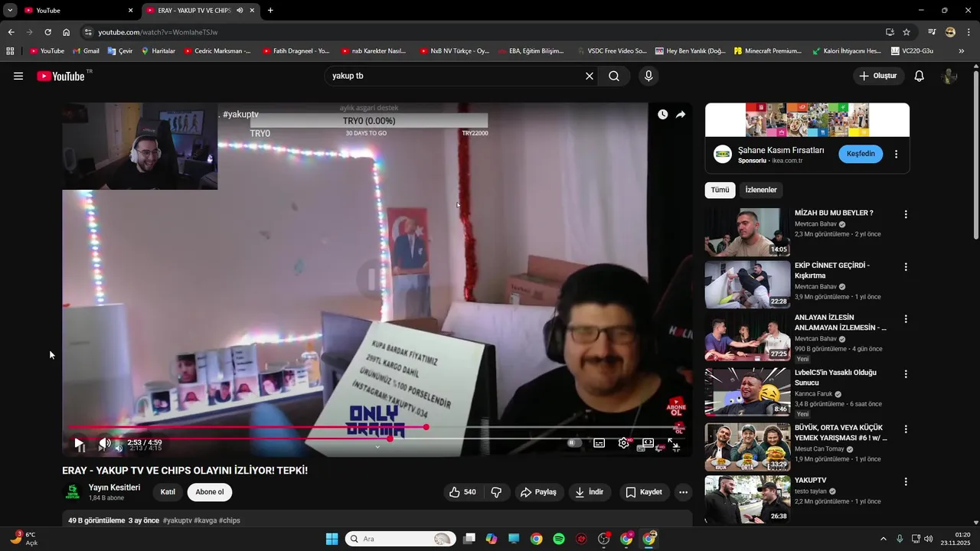
Task: Open Spotify from the Windows taskbar
Action: click(x=559, y=539)
